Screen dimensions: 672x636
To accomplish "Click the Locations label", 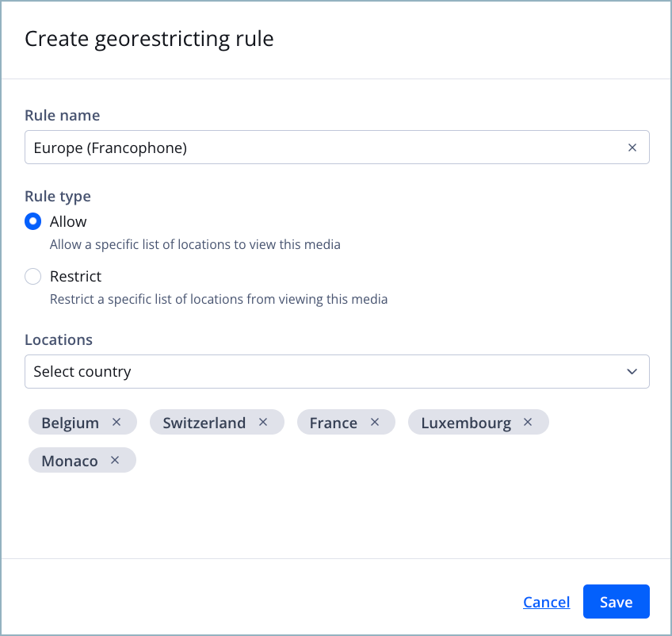I will pyautogui.click(x=59, y=339).
